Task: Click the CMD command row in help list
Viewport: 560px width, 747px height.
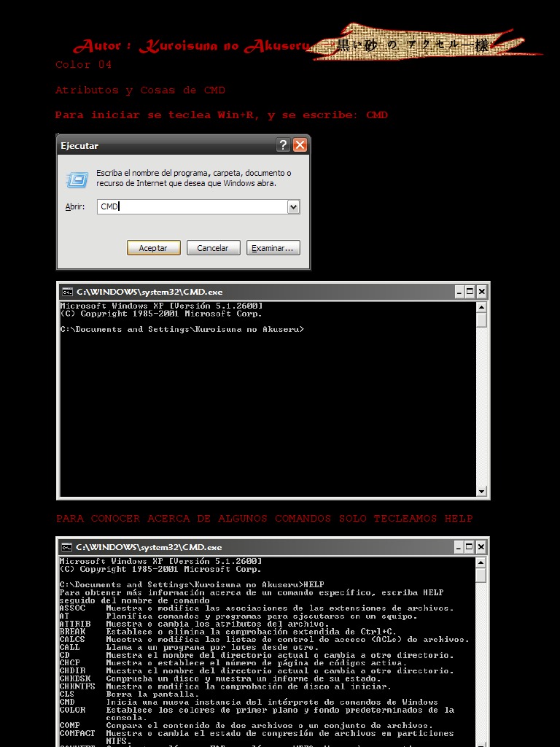Action: (249, 703)
